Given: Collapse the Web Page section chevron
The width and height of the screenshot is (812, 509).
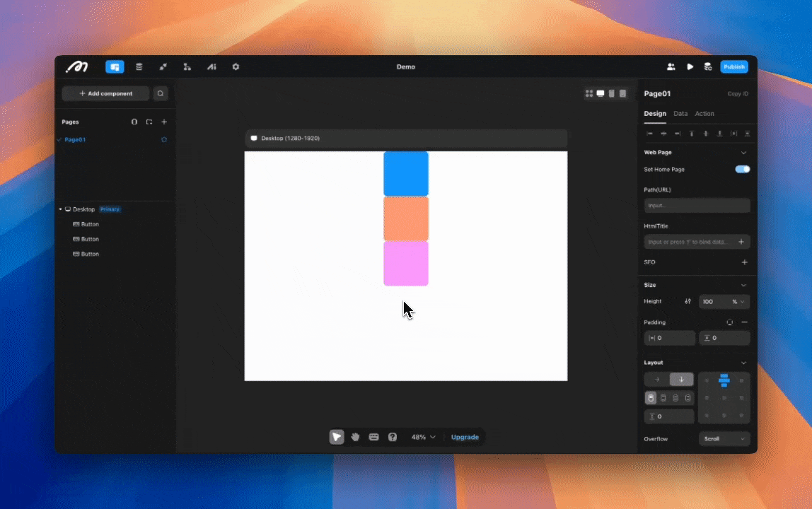Looking at the screenshot, I should (743, 153).
